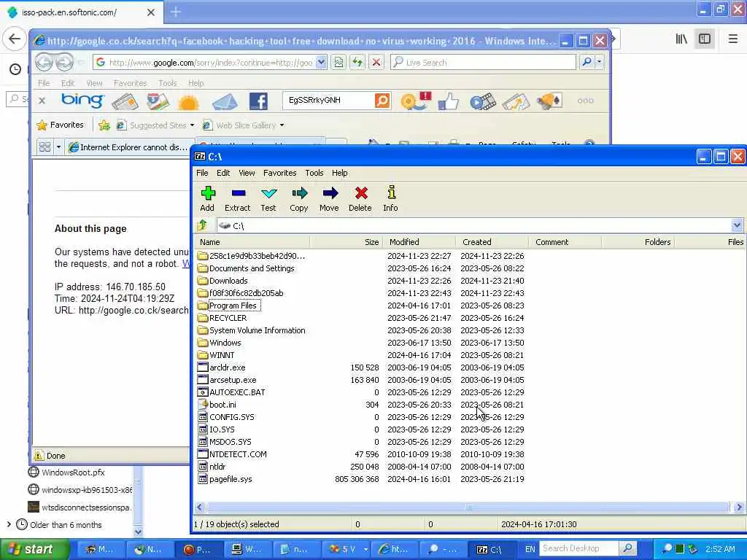Click the horizontal scrollbar right arrow in 7-Zip

click(x=739, y=507)
